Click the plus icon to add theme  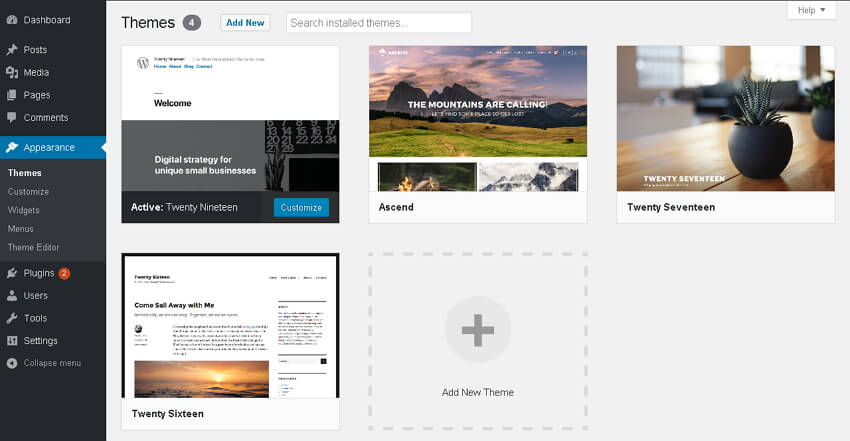click(x=477, y=330)
